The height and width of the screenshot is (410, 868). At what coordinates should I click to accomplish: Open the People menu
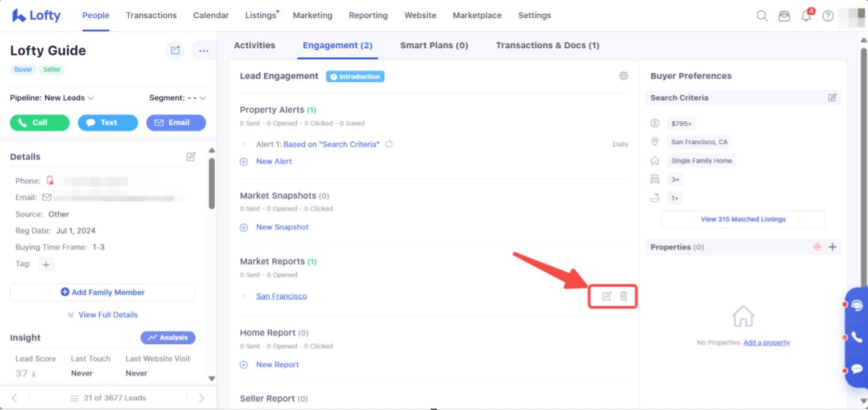[x=96, y=16]
